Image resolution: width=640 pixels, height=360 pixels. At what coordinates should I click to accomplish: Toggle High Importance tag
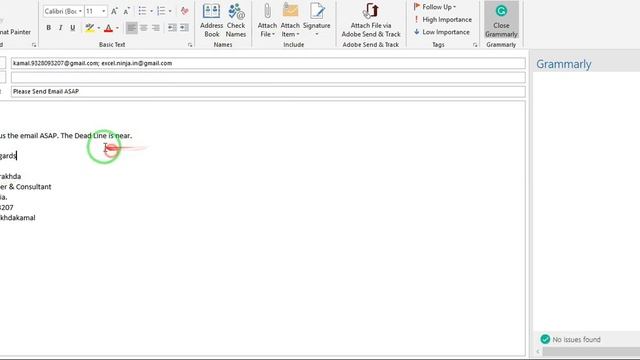[x=443, y=20]
